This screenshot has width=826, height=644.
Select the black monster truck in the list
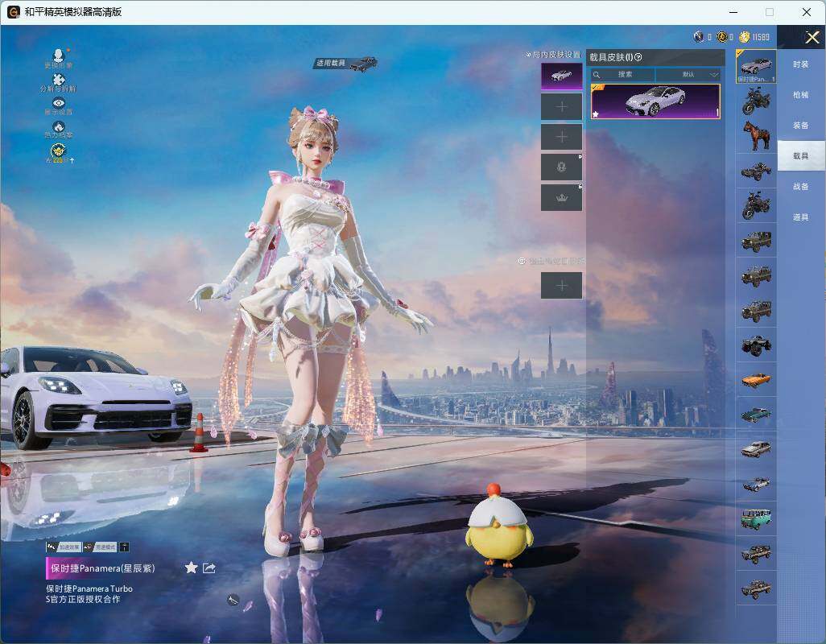756,345
